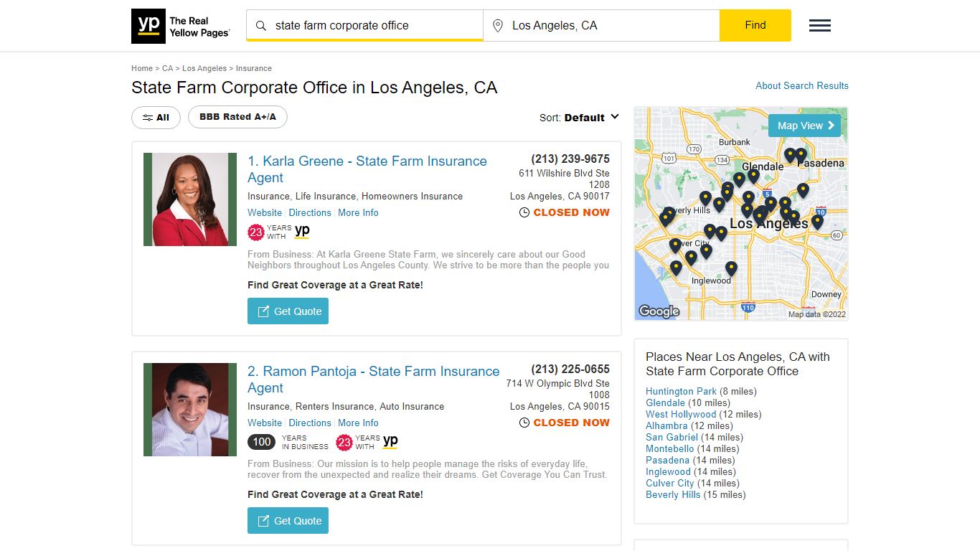
Task: Get a quote from Karla Greene
Action: (x=288, y=311)
